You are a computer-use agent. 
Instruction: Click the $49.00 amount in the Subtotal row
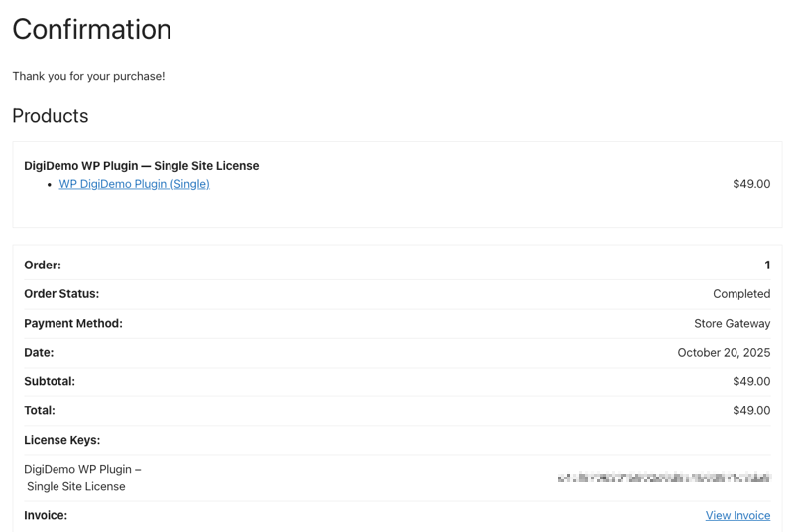click(750, 381)
